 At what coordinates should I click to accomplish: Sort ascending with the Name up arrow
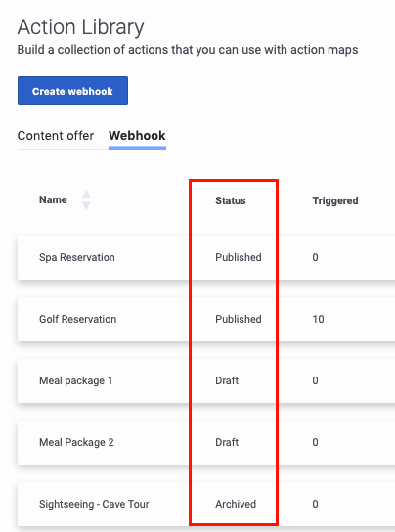[86, 194]
